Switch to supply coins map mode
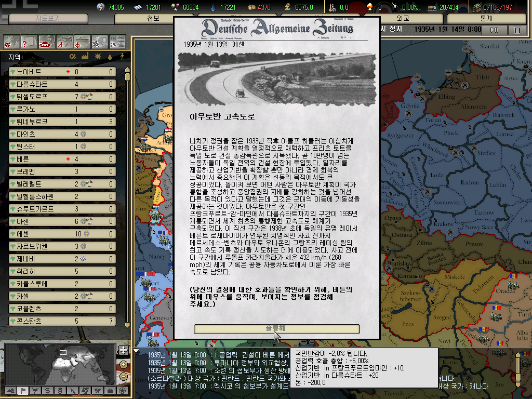Screen dimensions: 532x399 tap(60, 391)
